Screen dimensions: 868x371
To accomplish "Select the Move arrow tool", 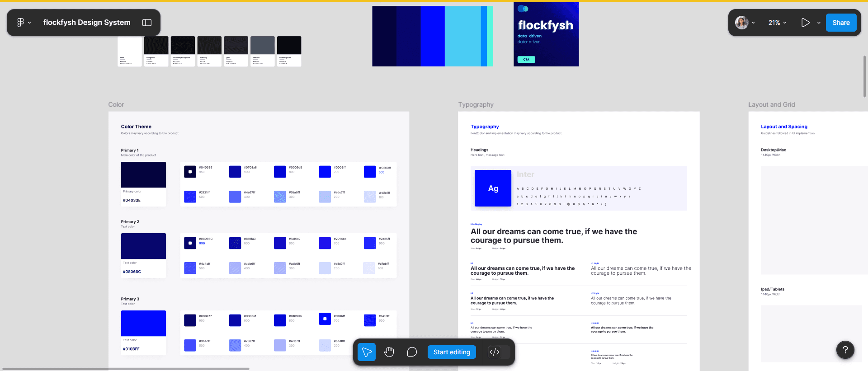I will coord(367,352).
